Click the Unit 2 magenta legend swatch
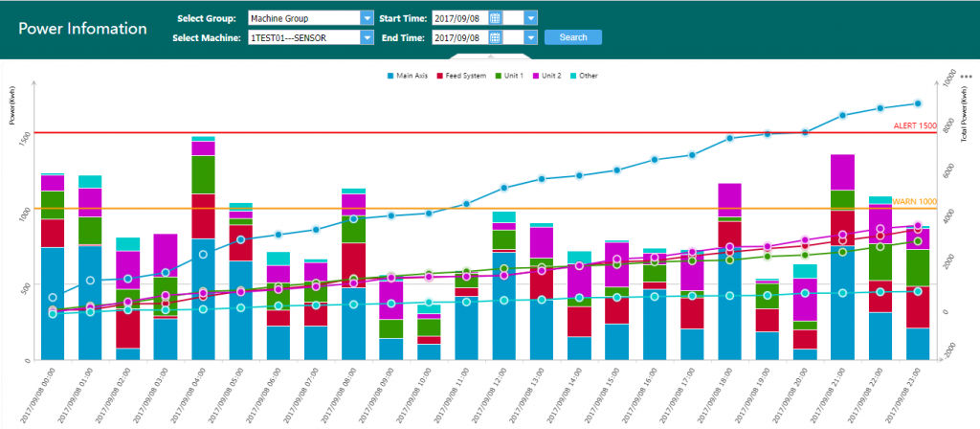980x429 pixels. 536,76
